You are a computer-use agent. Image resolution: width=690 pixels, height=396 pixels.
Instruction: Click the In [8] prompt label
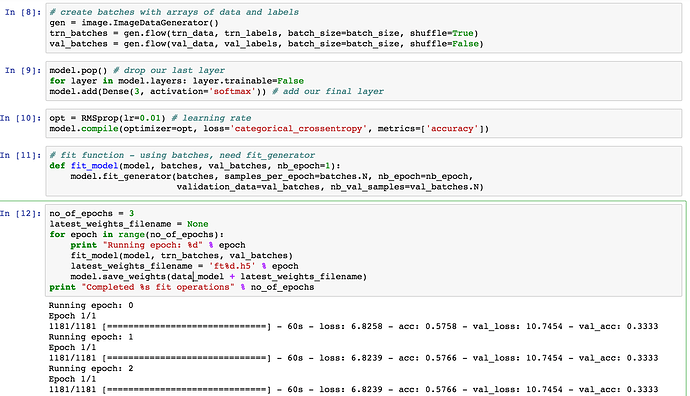click(23, 12)
